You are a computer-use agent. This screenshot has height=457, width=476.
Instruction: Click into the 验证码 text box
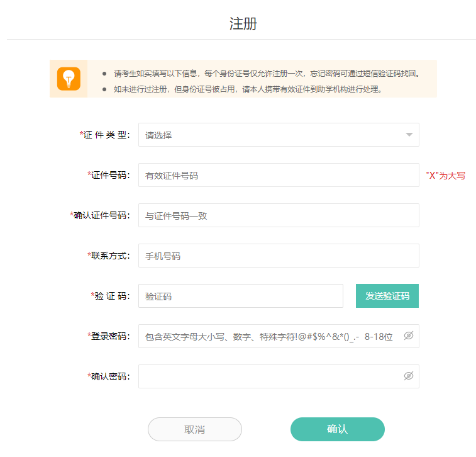(x=240, y=296)
